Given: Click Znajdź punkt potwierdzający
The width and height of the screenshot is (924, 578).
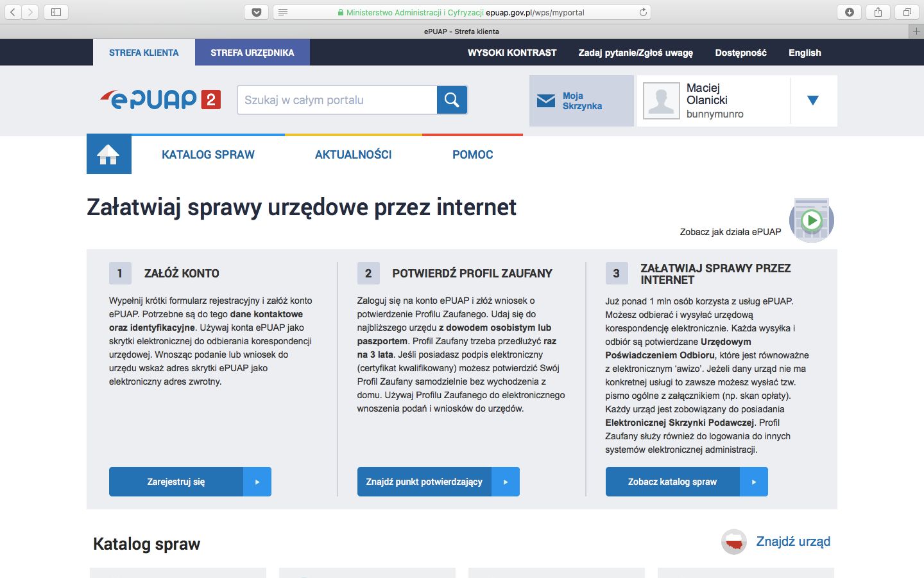Looking at the screenshot, I should coord(424,482).
